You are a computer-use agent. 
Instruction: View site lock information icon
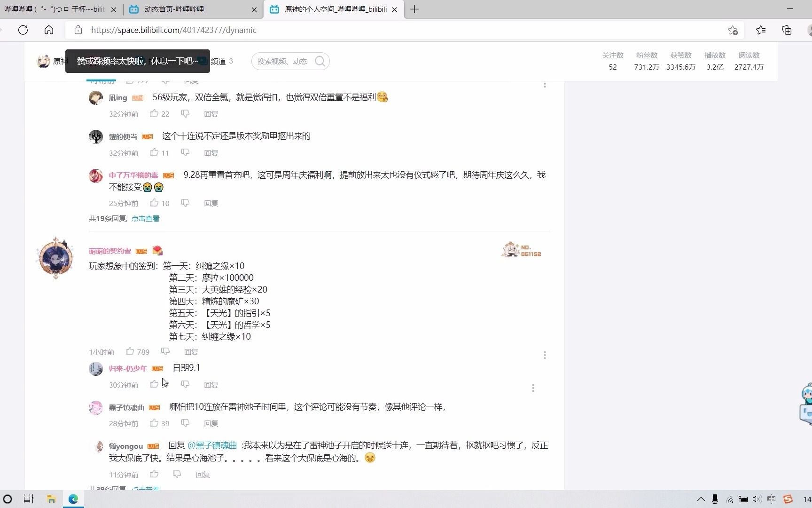[78, 30]
